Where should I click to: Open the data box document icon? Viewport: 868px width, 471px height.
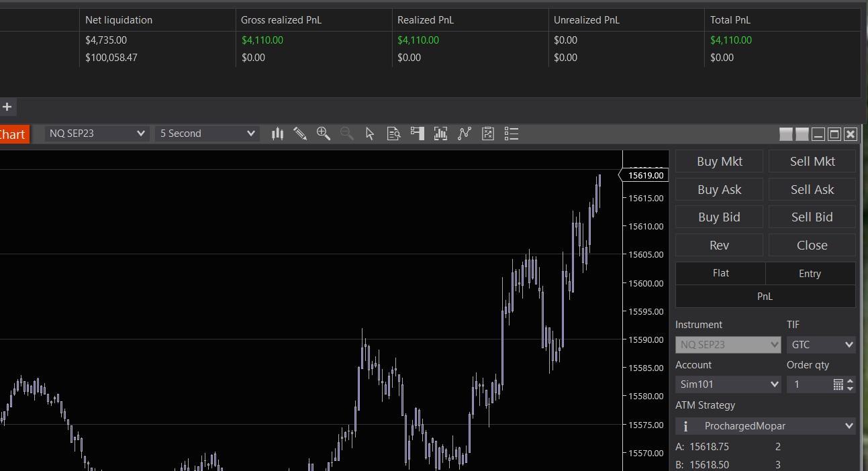pos(394,134)
